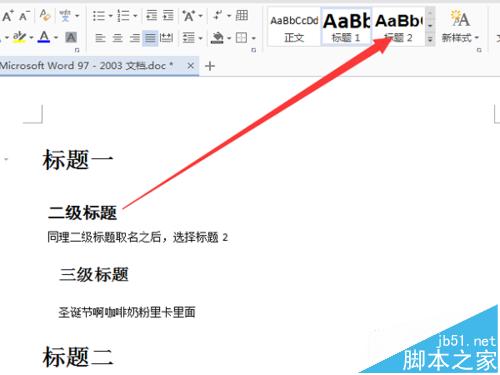Center align the paragraph
The width and height of the screenshot is (500, 375).
[x=117, y=38]
